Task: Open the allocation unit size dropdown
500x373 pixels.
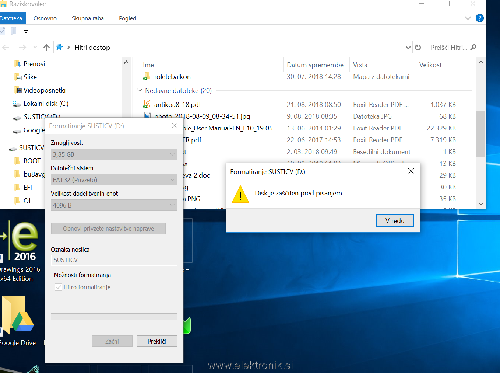Action: pos(114,205)
